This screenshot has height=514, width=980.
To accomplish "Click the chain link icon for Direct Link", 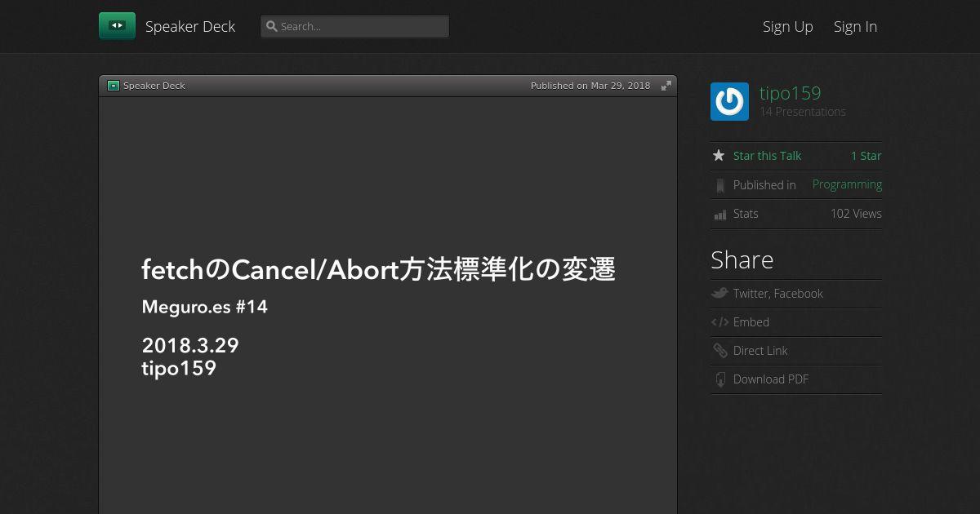I will 719,351.
